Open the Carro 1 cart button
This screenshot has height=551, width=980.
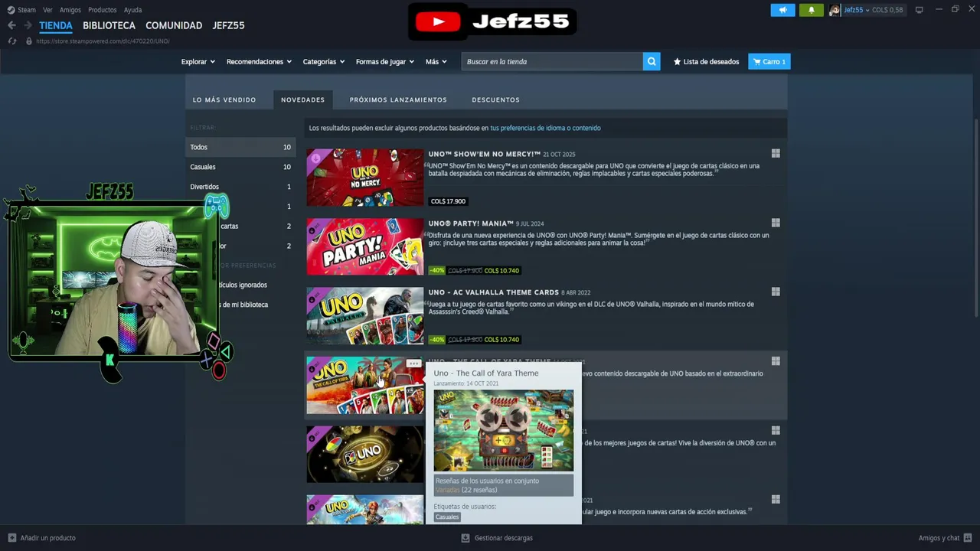pos(769,61)
